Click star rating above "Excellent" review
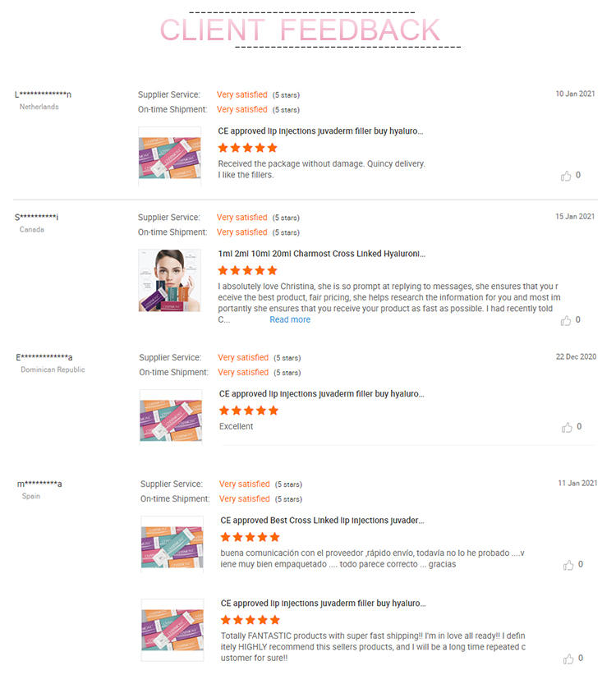Viewport: 616px width, 684px height. click(249, 411)
